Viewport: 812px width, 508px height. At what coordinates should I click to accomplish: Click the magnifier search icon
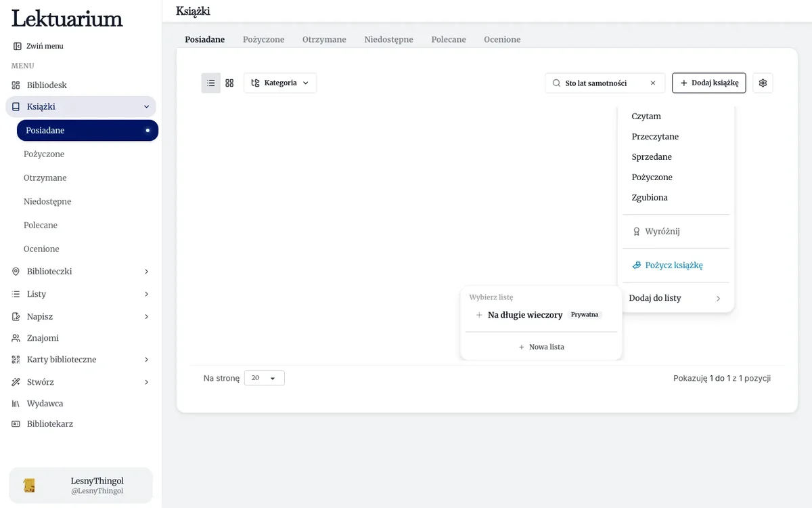coord(557,83)
